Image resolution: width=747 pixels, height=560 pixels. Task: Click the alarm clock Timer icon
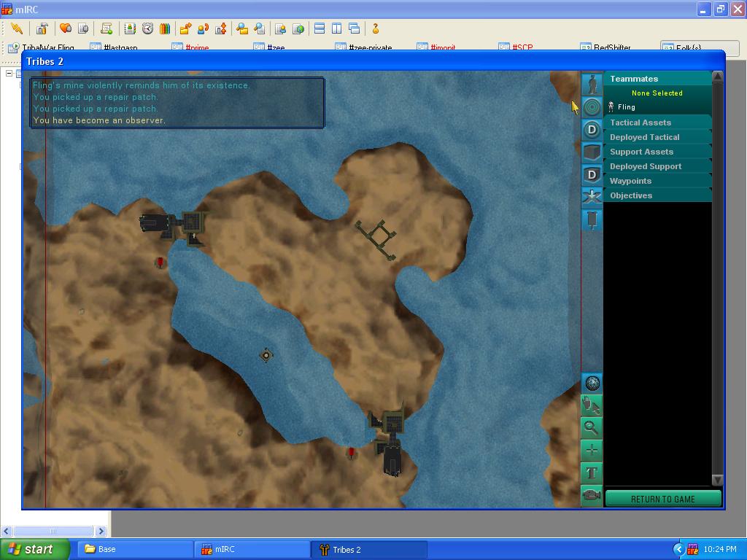(147, 28)
